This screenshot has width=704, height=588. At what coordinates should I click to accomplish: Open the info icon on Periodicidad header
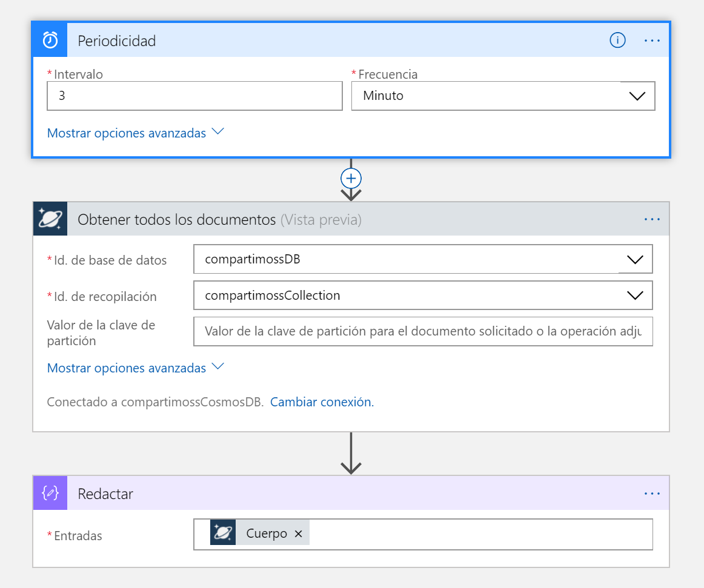coord(617,40)
